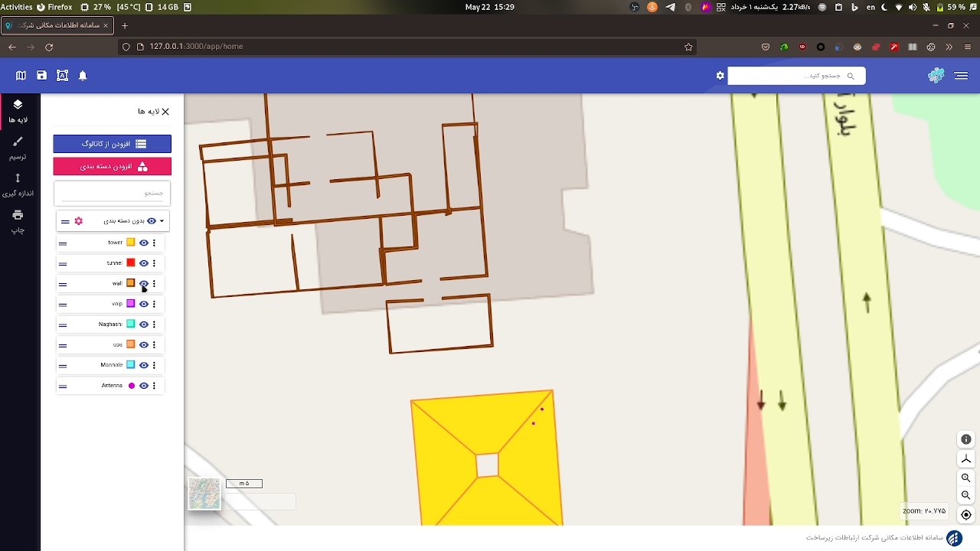
Task: Open the kebab menu on the tower layer
Action: [154, 243]
